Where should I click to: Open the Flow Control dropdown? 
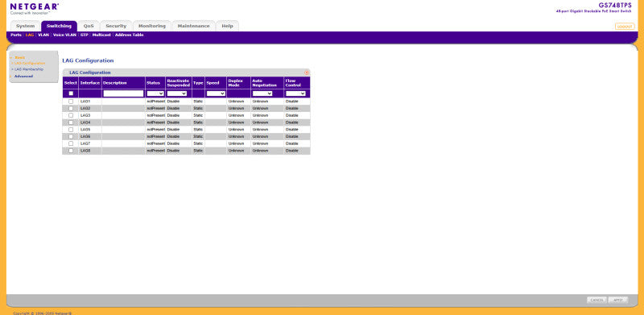point(295,93)
